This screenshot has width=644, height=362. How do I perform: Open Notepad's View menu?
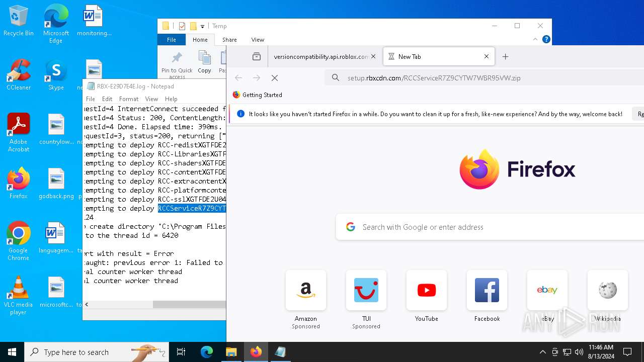151,99
